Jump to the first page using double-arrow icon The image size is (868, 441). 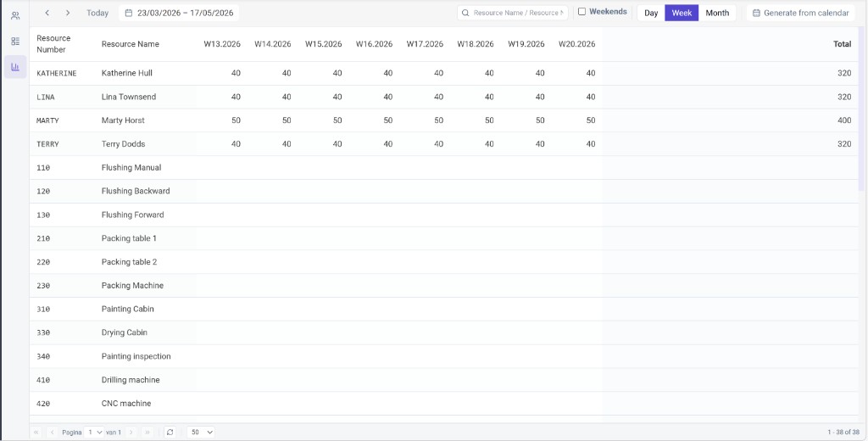coord(36,432)
